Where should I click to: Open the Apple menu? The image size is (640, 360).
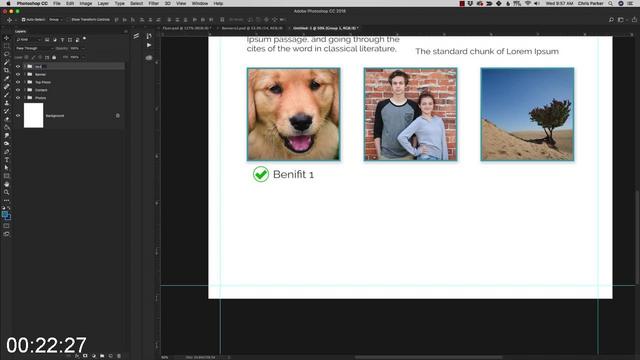pyautogui.click(x=8, y=3)
